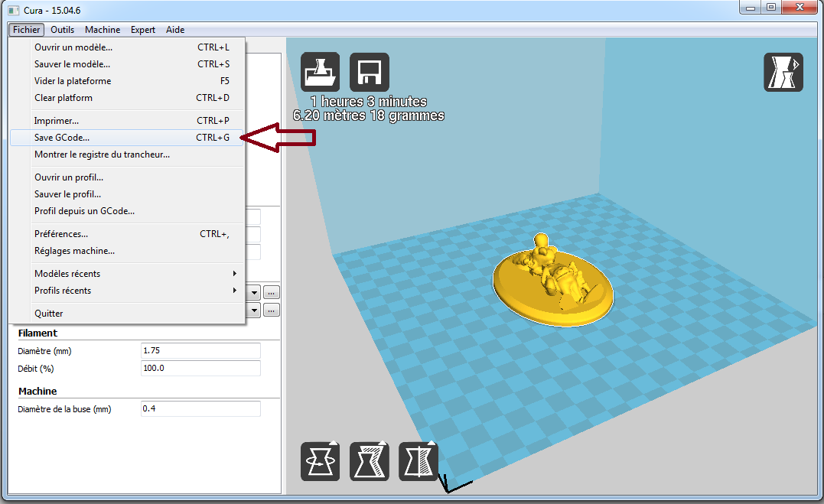The height and width of the screenshot is (504, 824).
Task: Select the Rotate tool icon
Action: (x=320, y=461)
